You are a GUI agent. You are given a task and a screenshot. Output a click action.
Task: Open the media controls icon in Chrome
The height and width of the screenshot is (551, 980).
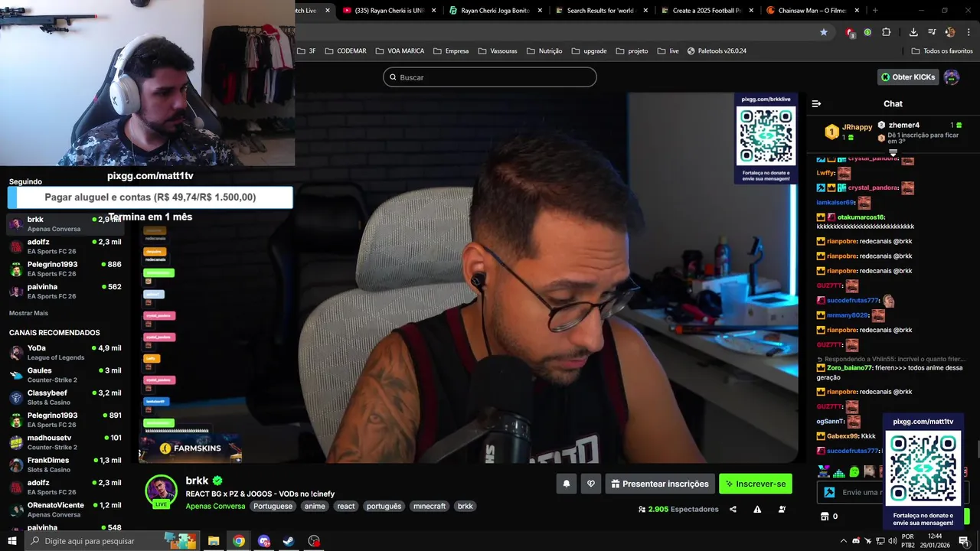[932, 32]
